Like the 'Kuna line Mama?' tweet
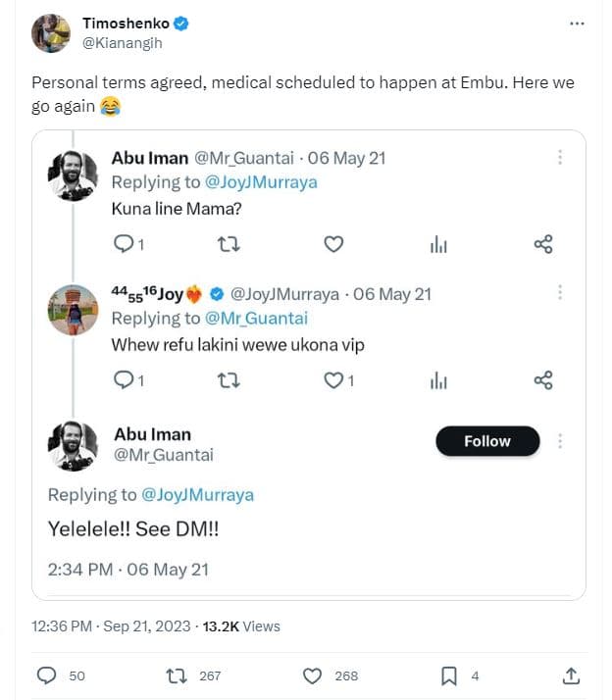The image size is (612, 700). (x=333, y=244)
